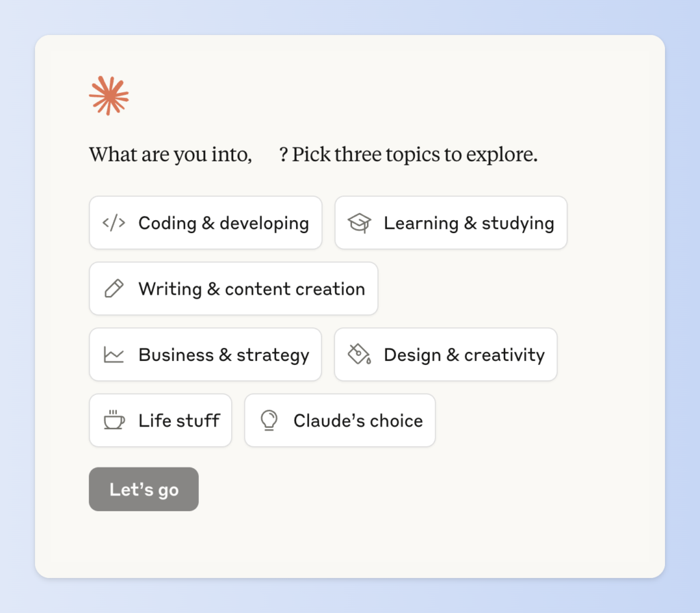Image resolution: width=700 pixels, height=613 pixels.
Task: Pick the Claude's choice topic label
Action: point(358,420)
